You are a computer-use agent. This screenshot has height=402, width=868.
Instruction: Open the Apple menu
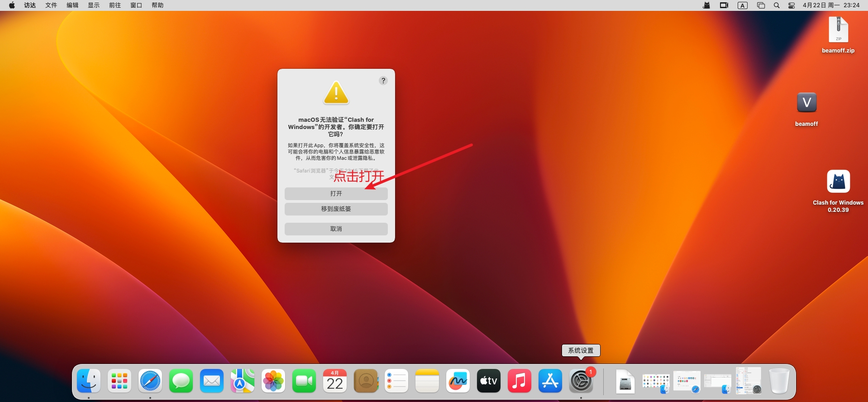pyautogui.click(x=12, y=5)
